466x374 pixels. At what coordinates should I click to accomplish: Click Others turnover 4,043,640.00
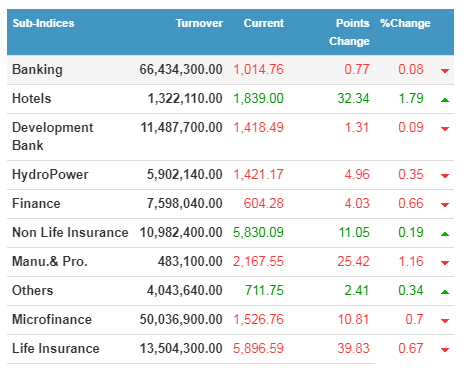pos(185,290)
